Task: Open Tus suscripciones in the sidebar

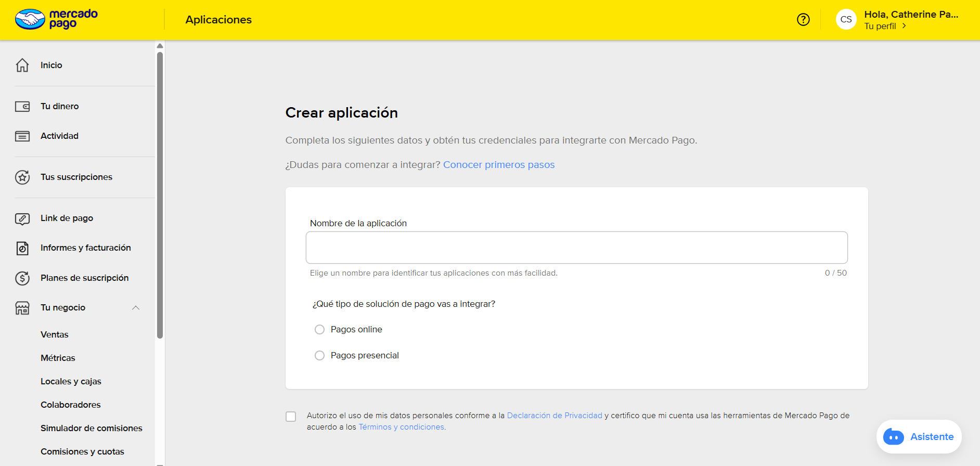Action: click(x=76, y=177)
